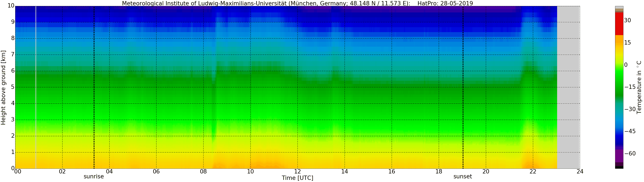The width and height of the screenshot is (644, 182).
Task: Click the '22' time axis tick label
Action: [533, 172]
